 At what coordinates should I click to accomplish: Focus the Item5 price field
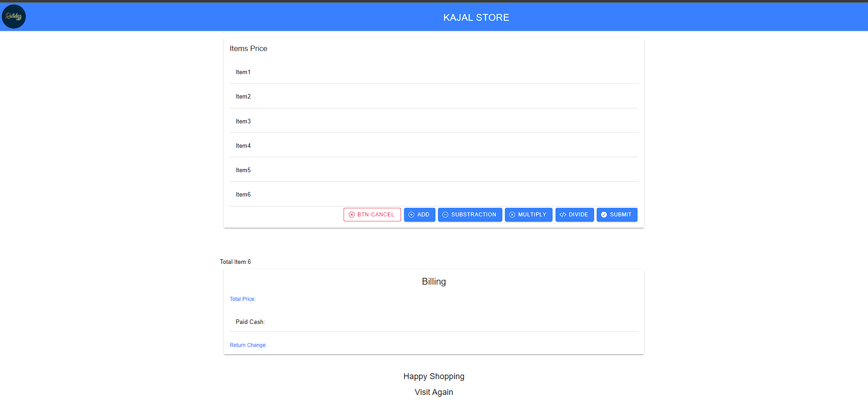click(434, 170)
